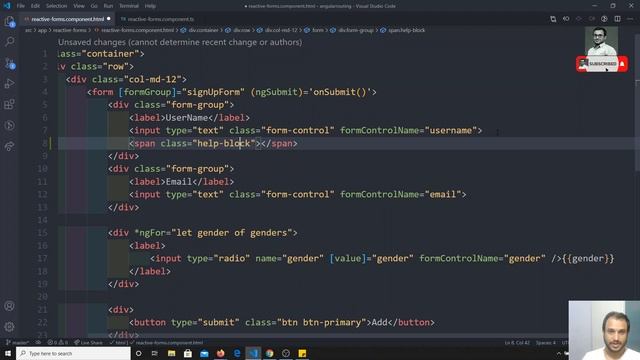The image size is (640, 360).
Task: Open the Go menu
Action: click(x=94, y=6)
